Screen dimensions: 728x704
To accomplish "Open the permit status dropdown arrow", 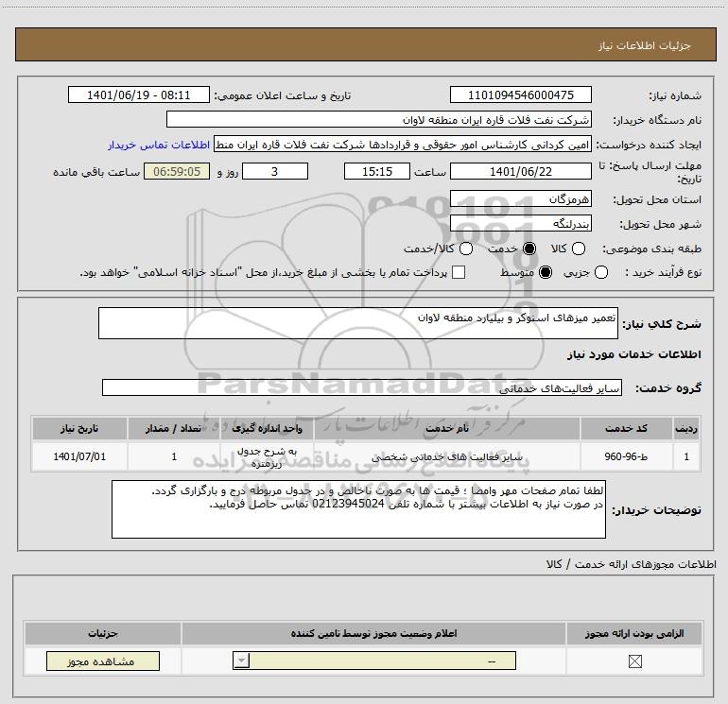I will click(241, 661).
